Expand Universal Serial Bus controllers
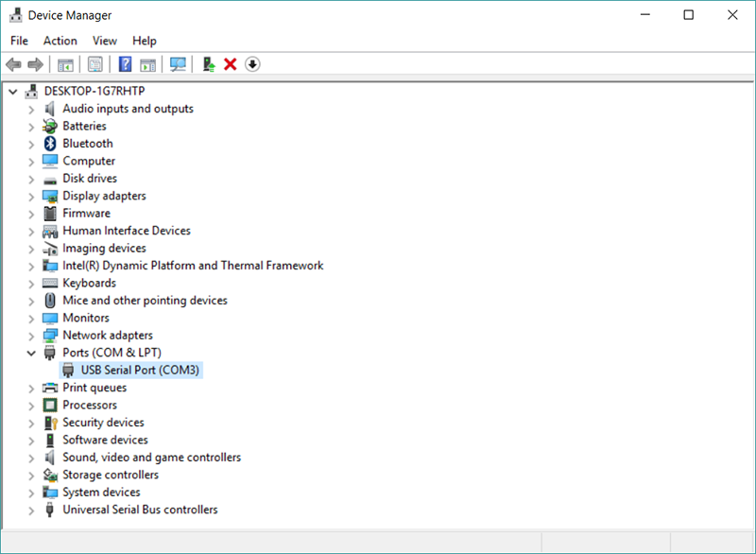Image resolution: width=756 pixels, height=554 pixels. click(x=31, y=510)
